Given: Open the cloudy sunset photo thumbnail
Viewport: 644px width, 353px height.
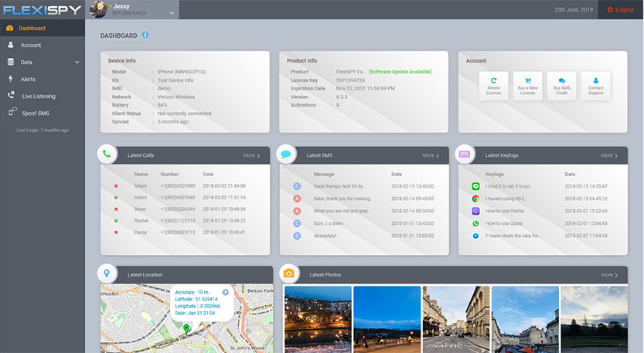Looking at the screenshot, I should (x=595, y=319).
